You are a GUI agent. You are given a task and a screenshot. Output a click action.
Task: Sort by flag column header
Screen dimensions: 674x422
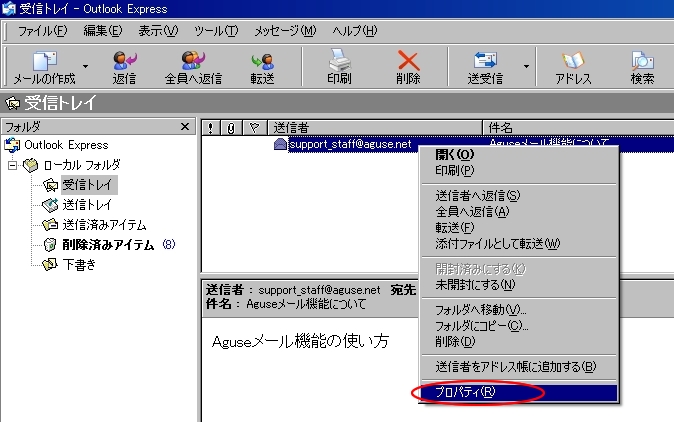tap(254, 128)
